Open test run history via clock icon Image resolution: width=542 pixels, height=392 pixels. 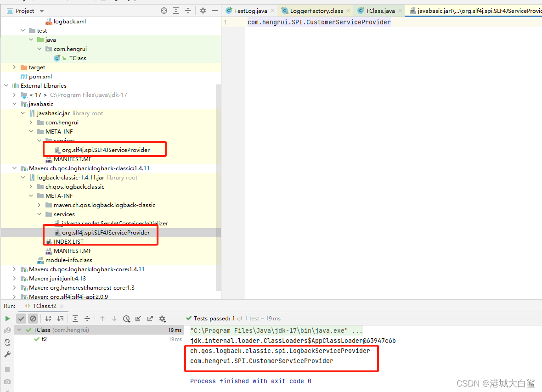click(126, 318)
